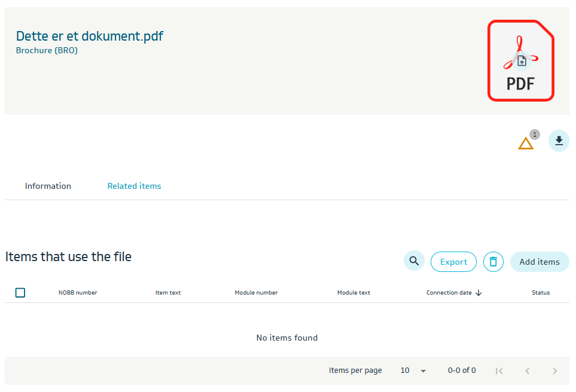
Task: Click the Status column header
Action: (541, 293)
